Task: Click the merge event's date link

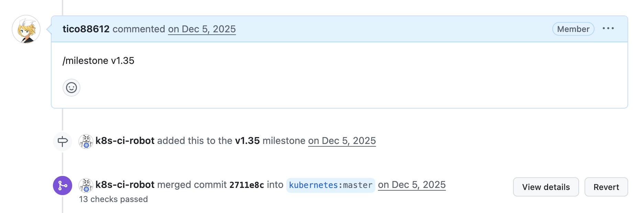Action: tap(411, 184)
